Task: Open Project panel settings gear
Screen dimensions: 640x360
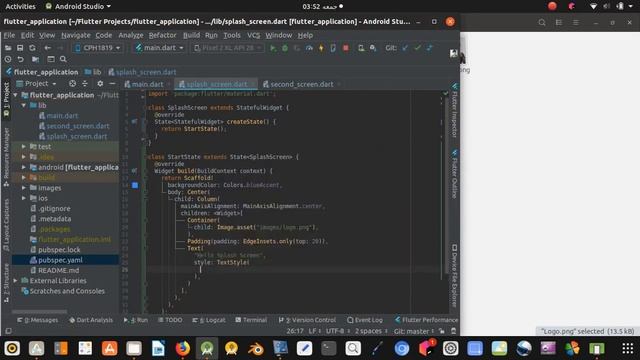Action: point(100,83)
